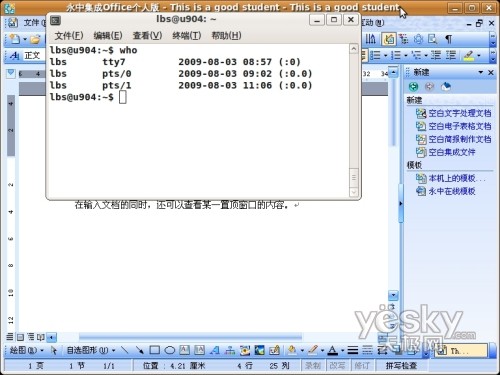This screenshot has width=500, height=375.
Task: Click the print preview magnifier icon
Action: tap(433, 39)
